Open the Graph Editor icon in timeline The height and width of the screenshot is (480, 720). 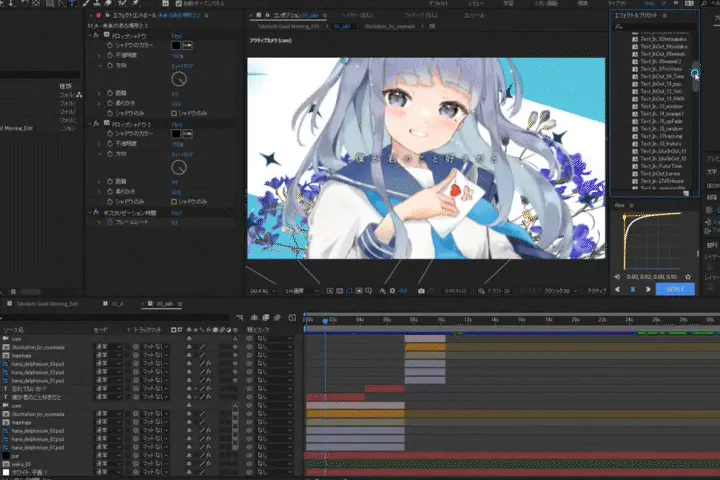pos(292,317)
